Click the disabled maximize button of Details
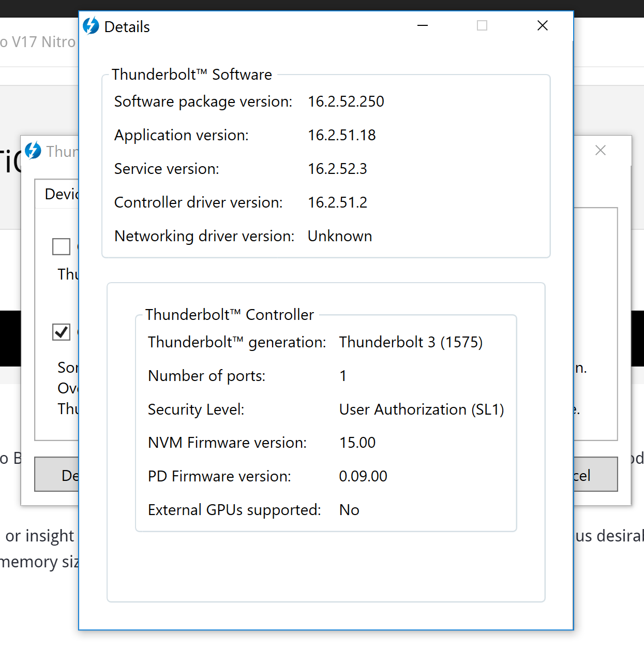 click(x=482, y=25)
